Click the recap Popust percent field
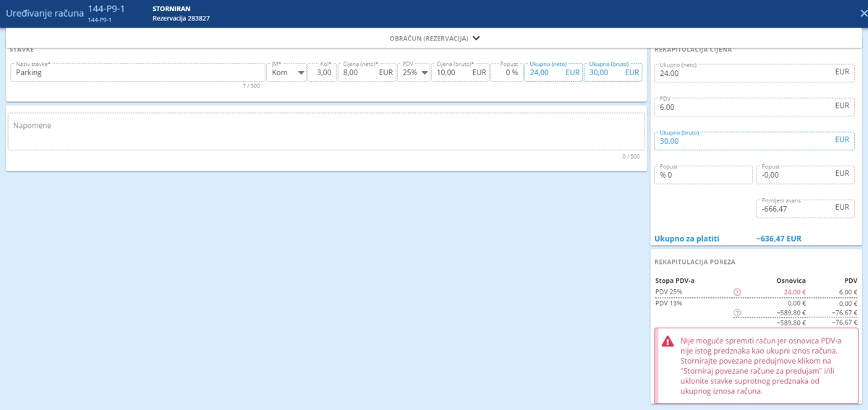 703,174
